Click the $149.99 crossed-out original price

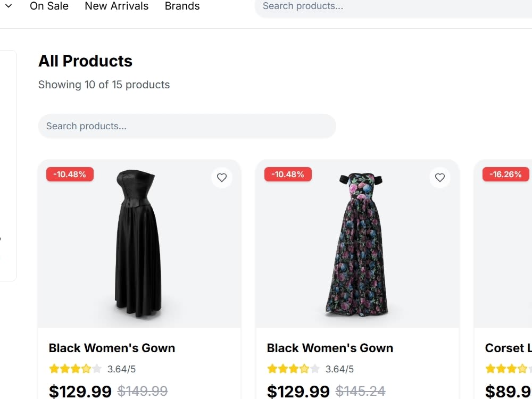(x=143, y=391)
